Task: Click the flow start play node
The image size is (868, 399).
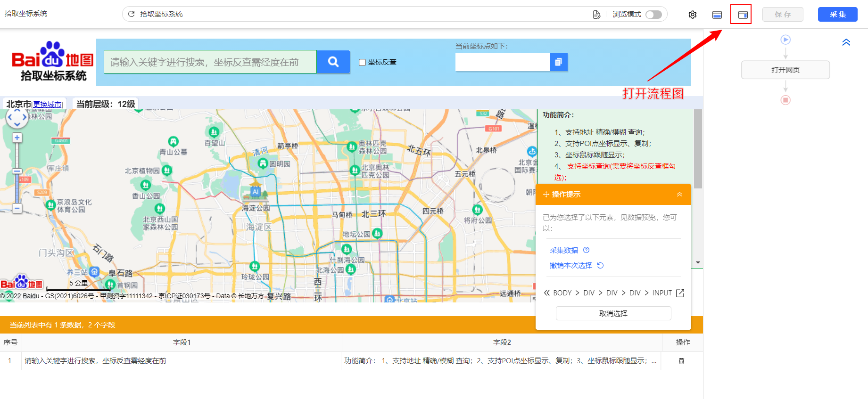Action: click(x=785, y=40)
